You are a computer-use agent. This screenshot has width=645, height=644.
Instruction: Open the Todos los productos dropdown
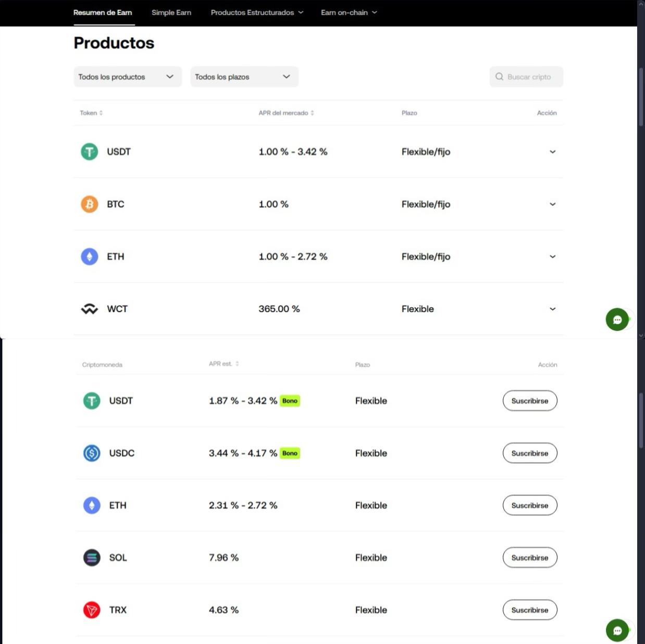click(x=127, y=77)
